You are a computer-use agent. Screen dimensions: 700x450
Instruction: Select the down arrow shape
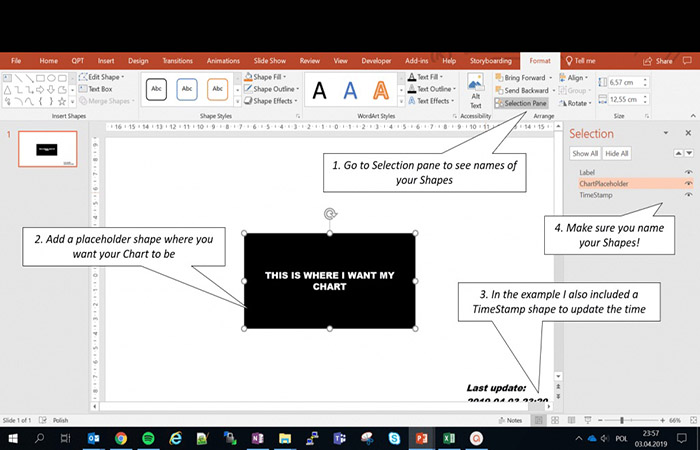[x=51, y=90]
